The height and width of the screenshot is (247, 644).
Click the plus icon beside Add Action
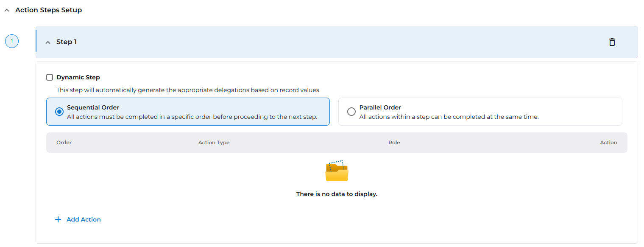tap(58, 219)
